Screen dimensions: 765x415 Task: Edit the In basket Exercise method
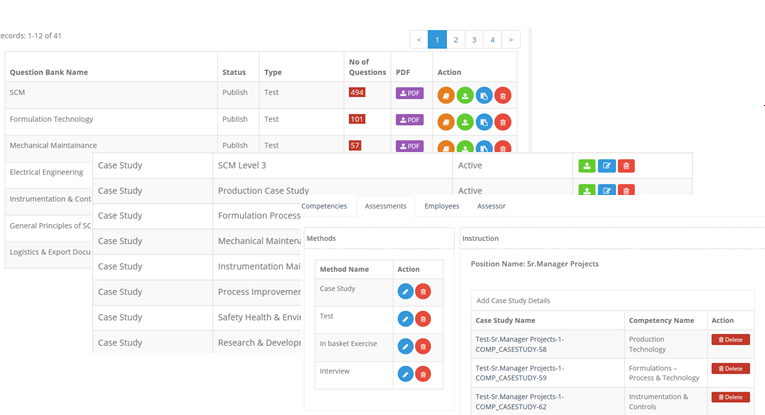tap(405, 346)
